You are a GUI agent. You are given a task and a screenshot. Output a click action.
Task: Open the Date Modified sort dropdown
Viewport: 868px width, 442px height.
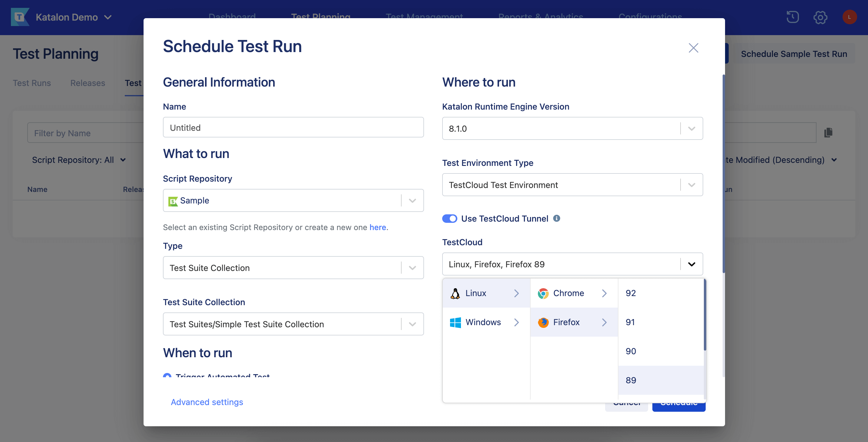[x=781, y=160]
